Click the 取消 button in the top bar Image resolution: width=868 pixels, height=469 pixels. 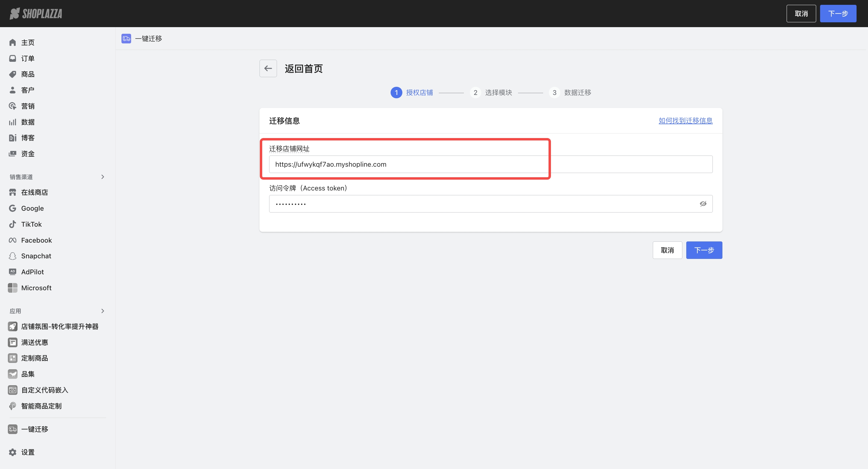[801, 14]
